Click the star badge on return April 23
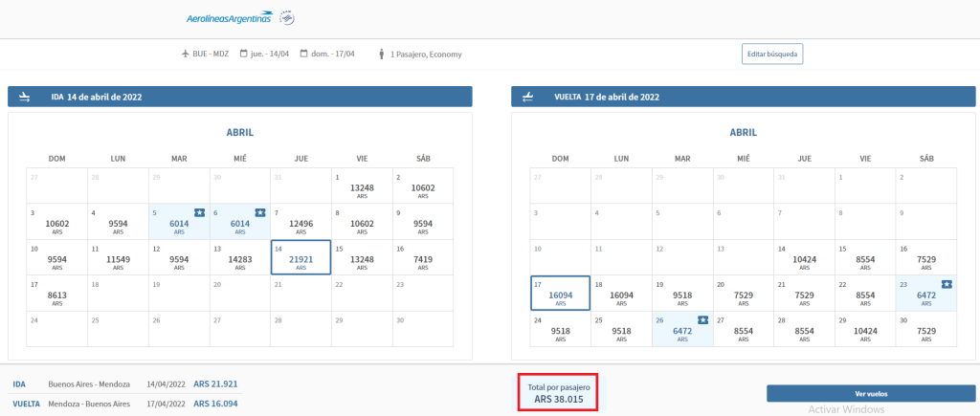Viewport: 980px width, 416px height. [x=947, y=284]
